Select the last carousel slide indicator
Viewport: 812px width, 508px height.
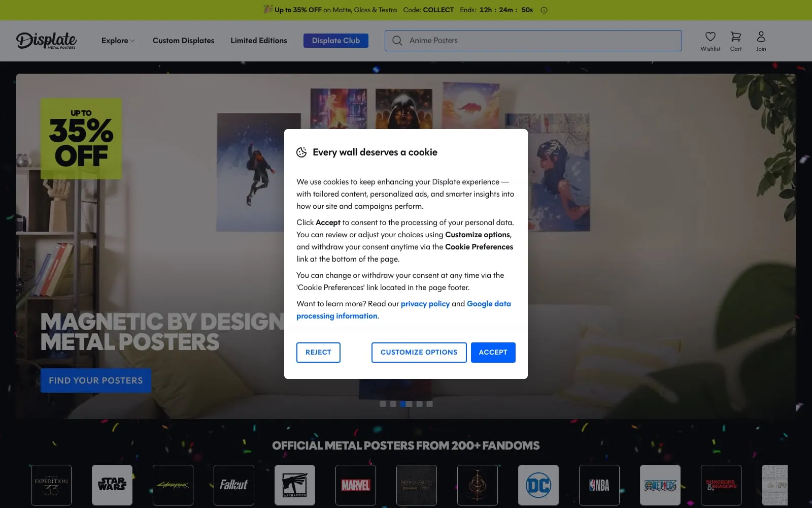(x=430, y=404)
